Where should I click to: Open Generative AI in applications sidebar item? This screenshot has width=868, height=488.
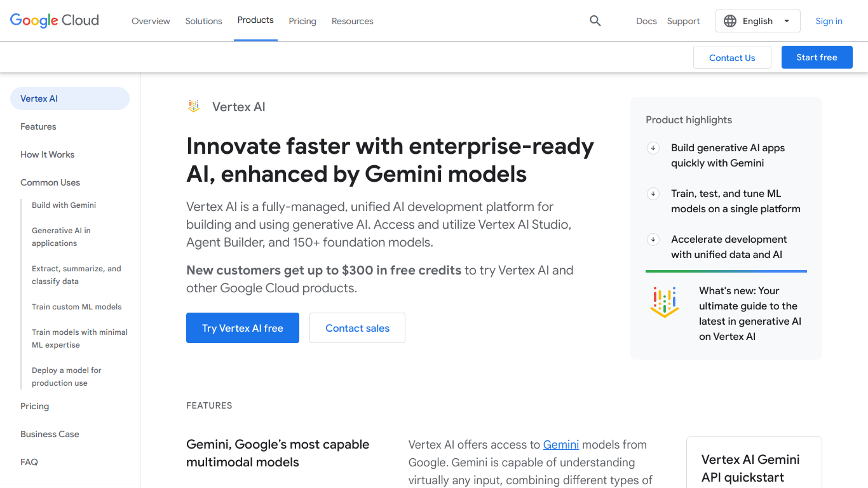61,237
